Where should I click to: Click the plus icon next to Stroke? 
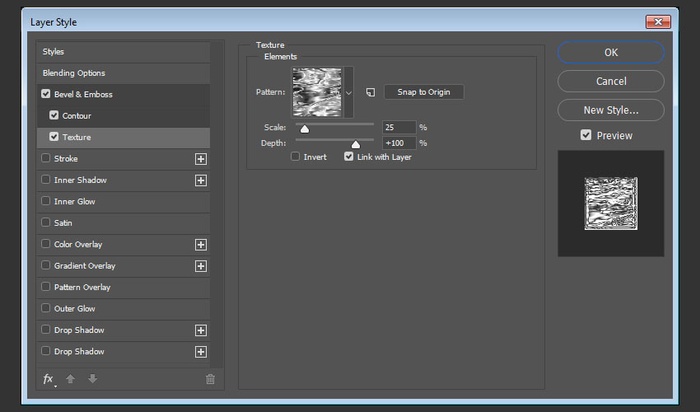[200, 159]
